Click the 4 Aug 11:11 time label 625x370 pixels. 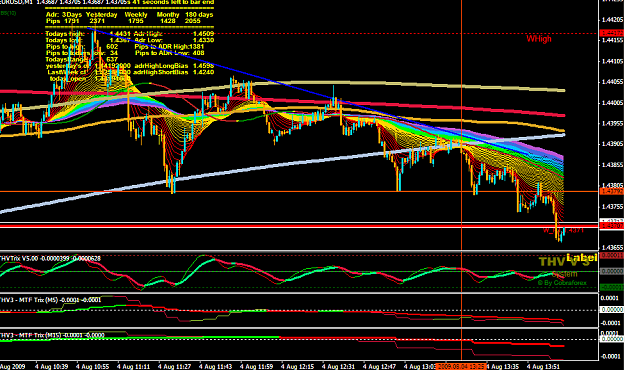click(x=134, y=366)
